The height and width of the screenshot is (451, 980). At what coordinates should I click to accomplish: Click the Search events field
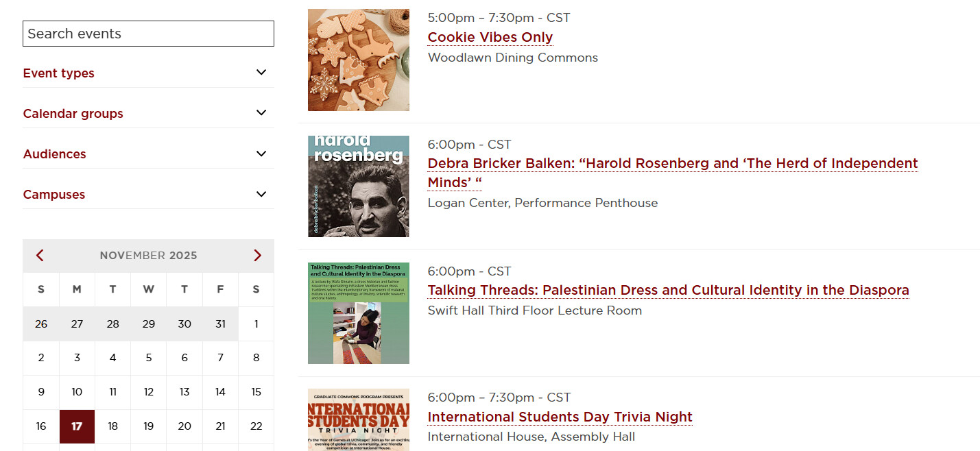click(148, 34)
